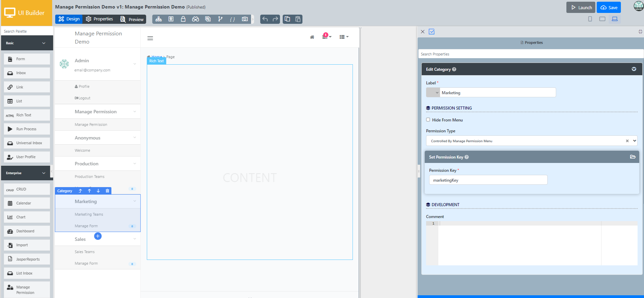This screenshot has width=644, height=298.
Task: Switch to mobile device view
Action: [x=590, y=19]
